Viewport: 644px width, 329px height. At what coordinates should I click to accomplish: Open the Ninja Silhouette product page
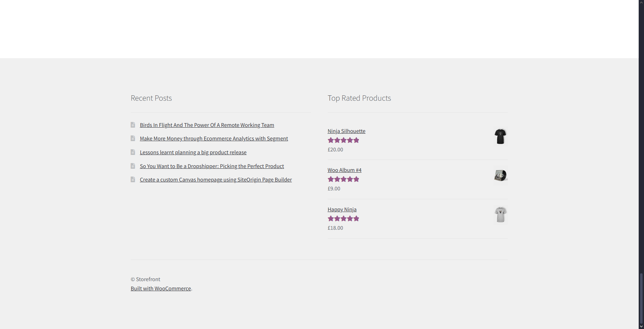[x=346, y=131]
